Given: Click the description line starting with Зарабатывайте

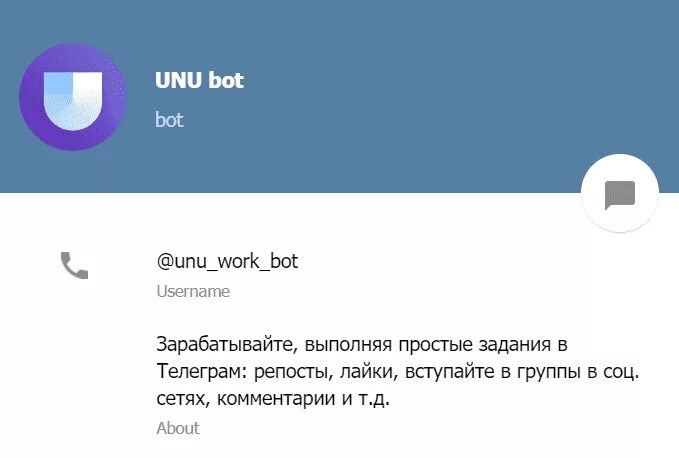Looking at the screenshot, I should (362, 345).
